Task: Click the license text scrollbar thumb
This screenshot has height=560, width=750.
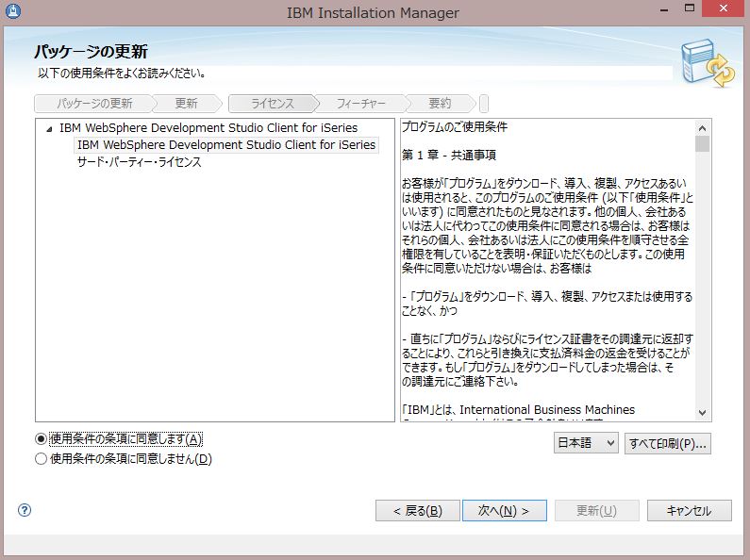Action: coord(702,144)
